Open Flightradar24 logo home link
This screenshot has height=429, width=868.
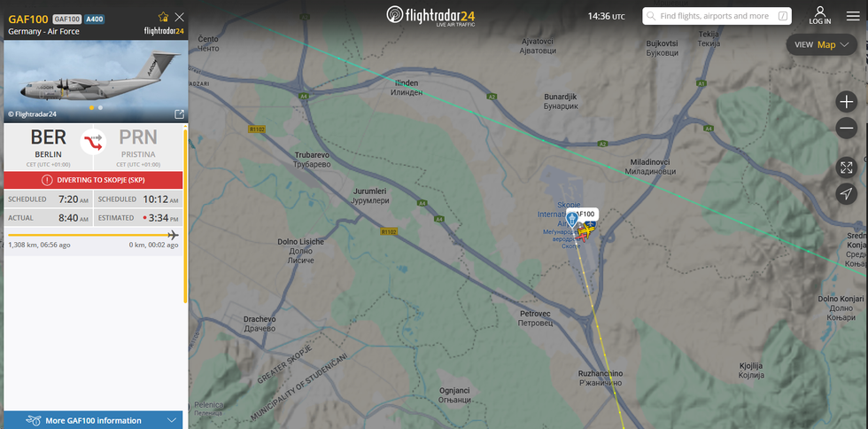tap(430, 16)
